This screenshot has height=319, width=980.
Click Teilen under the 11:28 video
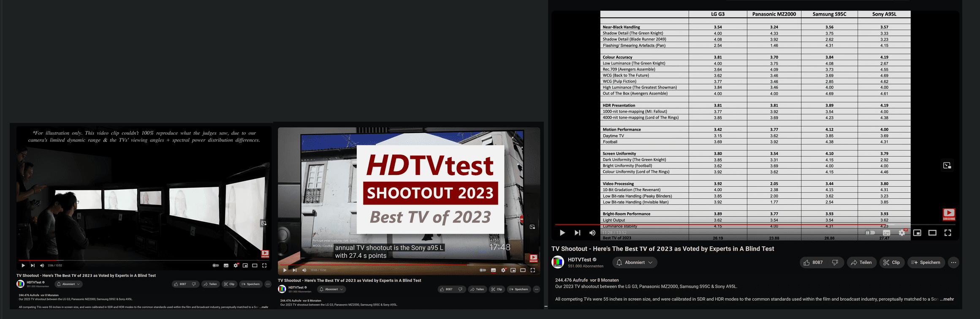(861, 262)
